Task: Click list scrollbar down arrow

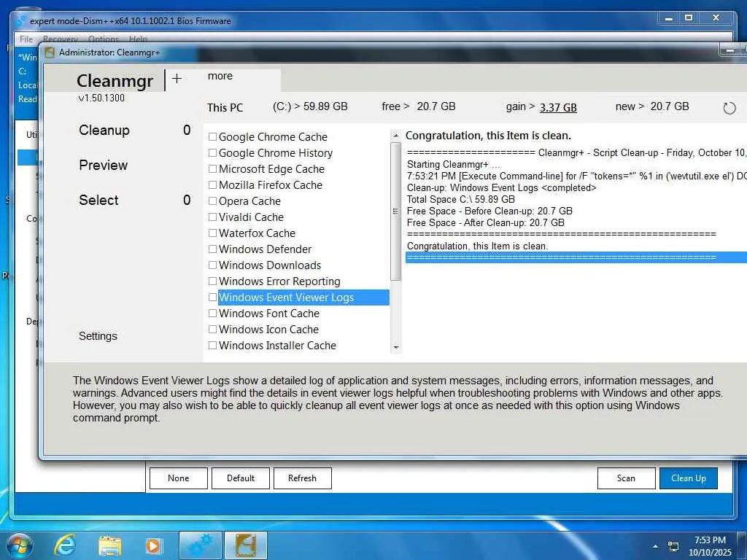Action: pos(395,348)
